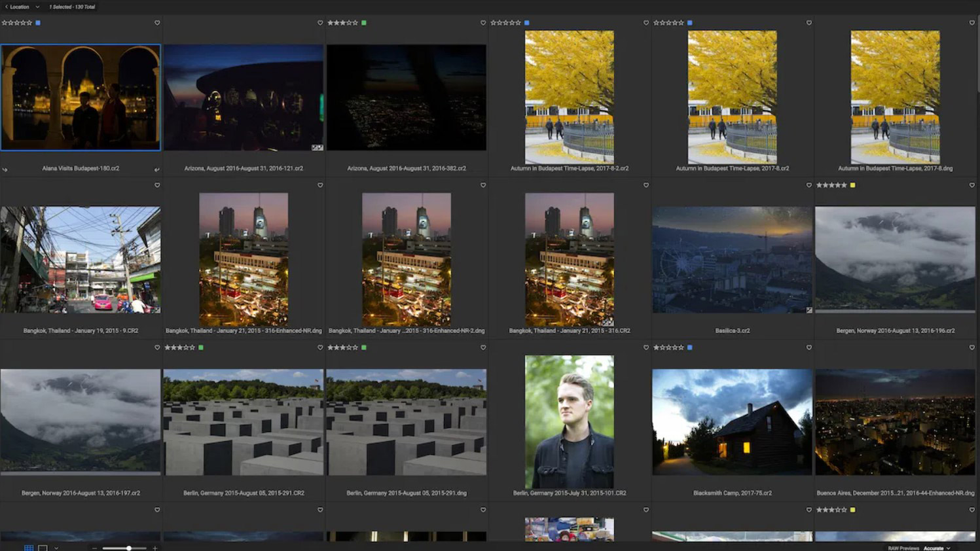This screenshot has width=980, height=551.
Task: Click the rotate arrow under the selected thumbnail
Action: click(x=5, y=169)
